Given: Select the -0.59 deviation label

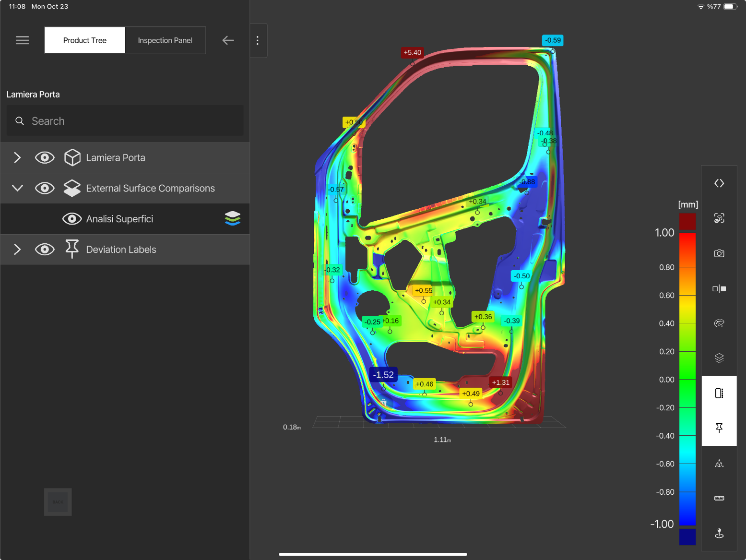Looking at the screenshot, I should tap(553, 40).
